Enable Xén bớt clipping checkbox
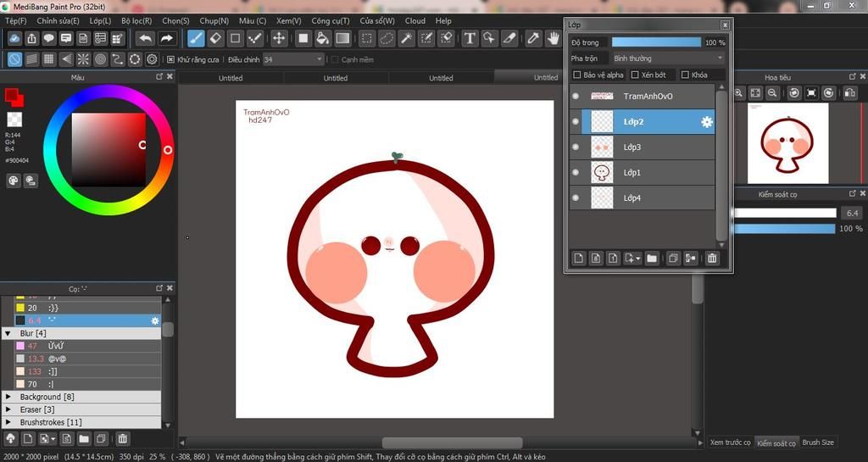 pos(635,75)
